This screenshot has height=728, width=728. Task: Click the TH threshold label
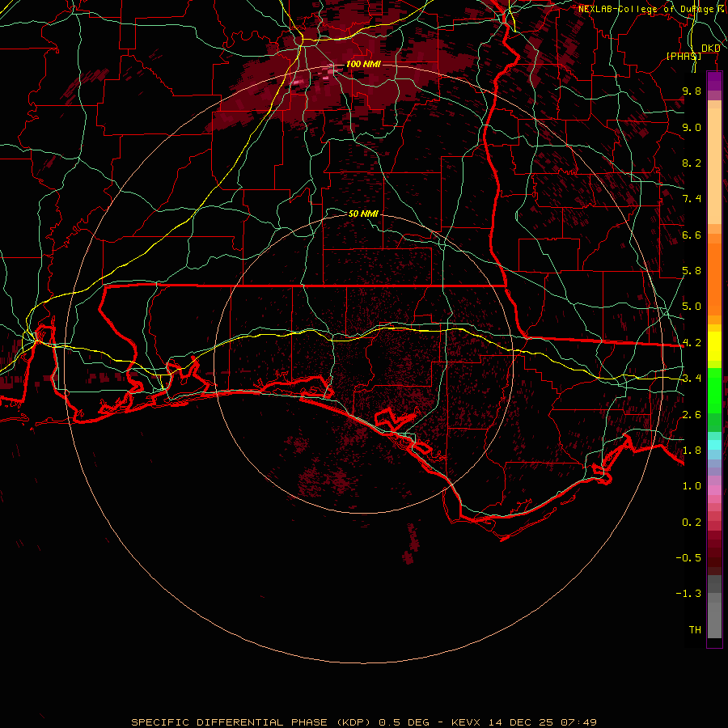pos(695,630)
